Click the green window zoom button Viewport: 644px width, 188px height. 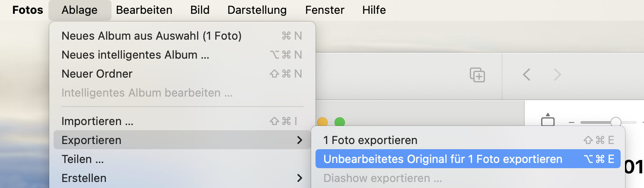click(340, 122)
